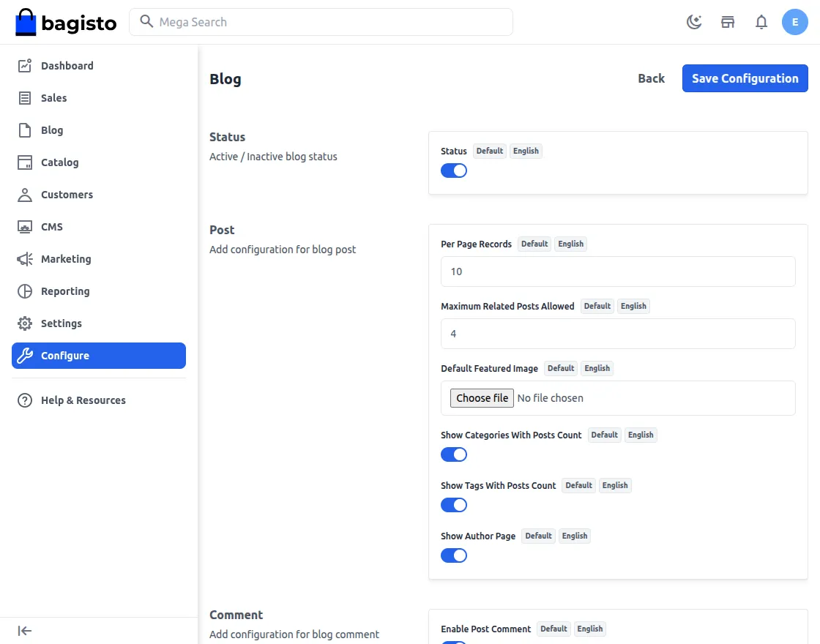820x644 pixels.
Task: Click the CMS monitor icon
Action: (25, 227)
